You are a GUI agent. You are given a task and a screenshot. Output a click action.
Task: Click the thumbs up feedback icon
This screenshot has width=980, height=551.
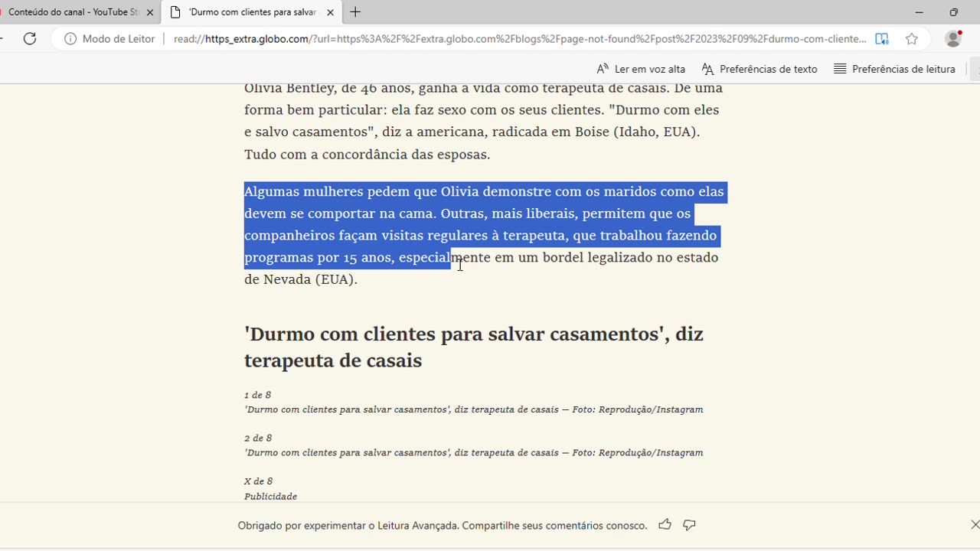coord(665,525)
